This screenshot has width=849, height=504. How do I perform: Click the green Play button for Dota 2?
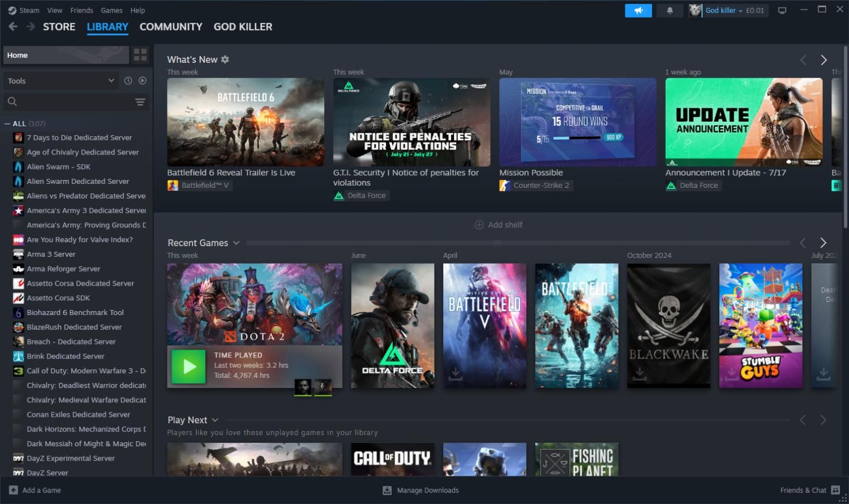point(188,367)
